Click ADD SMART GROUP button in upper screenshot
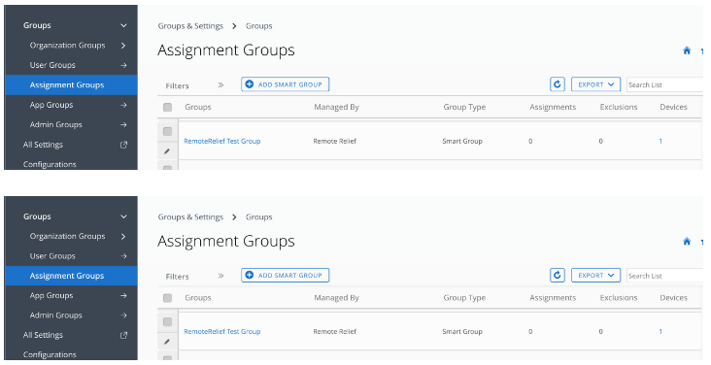The width and height of the screenshot is (711, 365). pos(285,84)
